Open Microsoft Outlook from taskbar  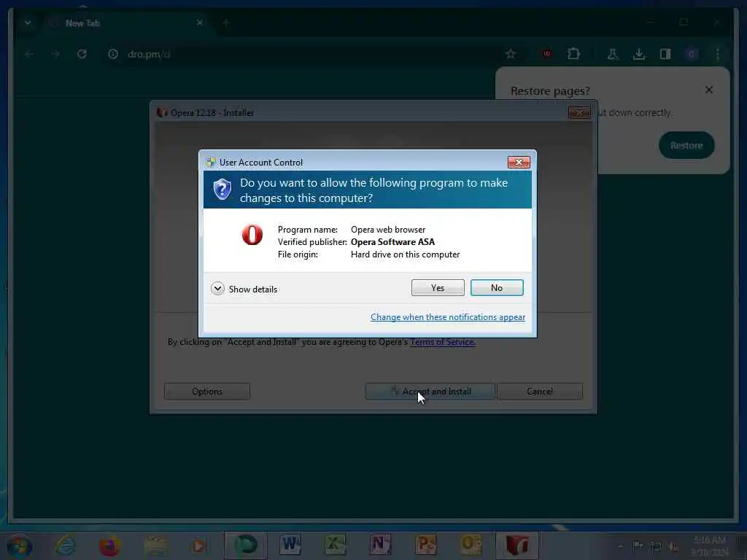(x=471, y=545)
